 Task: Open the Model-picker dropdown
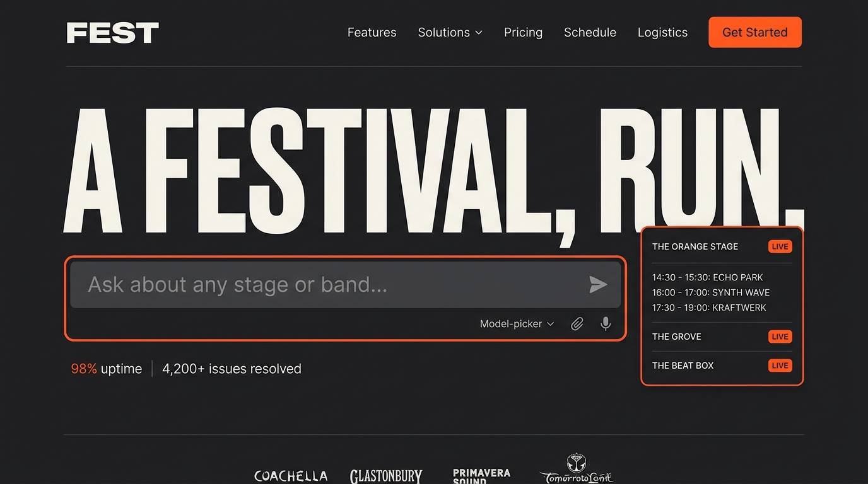point(517,324)
